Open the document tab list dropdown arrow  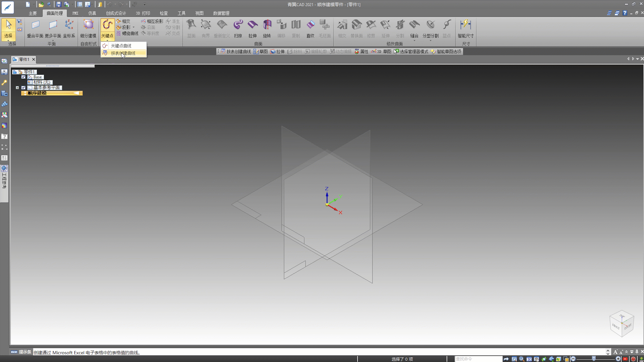[x=638, y=59]
